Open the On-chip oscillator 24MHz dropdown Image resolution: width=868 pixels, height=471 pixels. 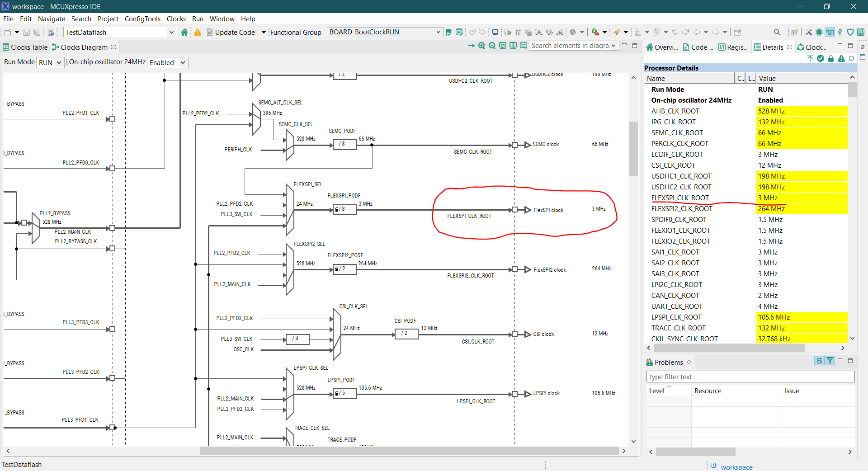click(167, 62)
